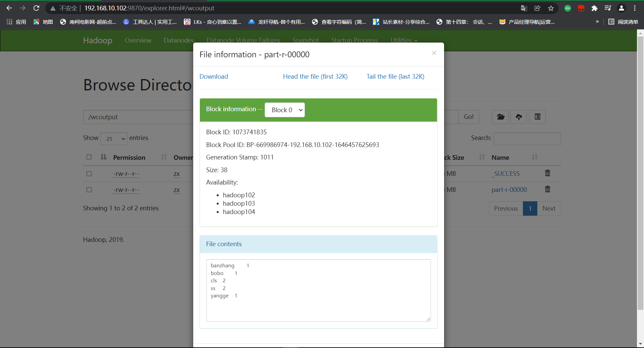Click the browser address bar URL
Viewport: 644px width, 348px height.
coord(149,8)
